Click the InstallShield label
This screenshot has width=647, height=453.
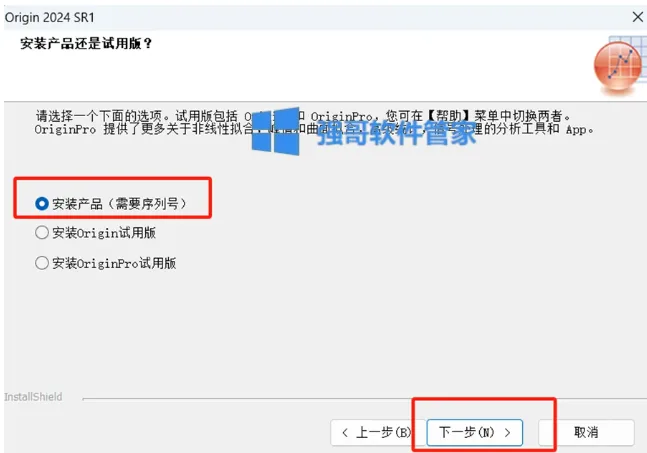tap(33, 397)
